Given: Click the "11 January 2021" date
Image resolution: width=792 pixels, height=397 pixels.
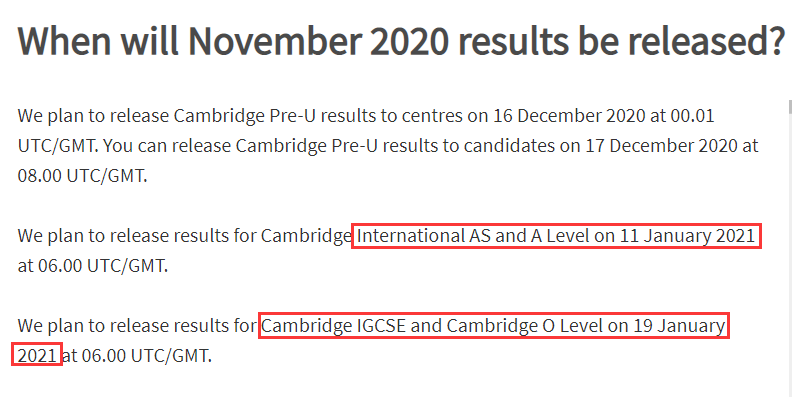Looking at the screenshot, I should point(687,236).
